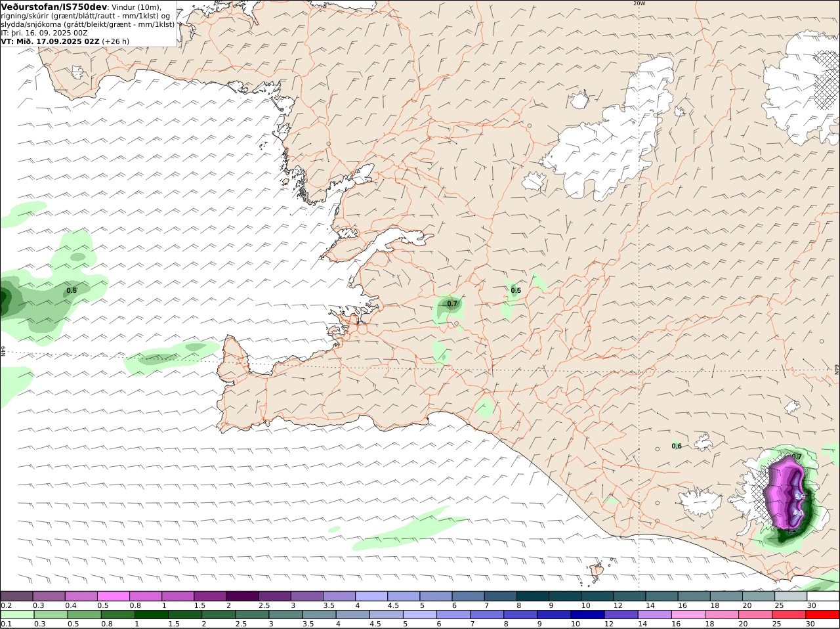Click the 20W longitude label at the top

click(x=639, y=3)
